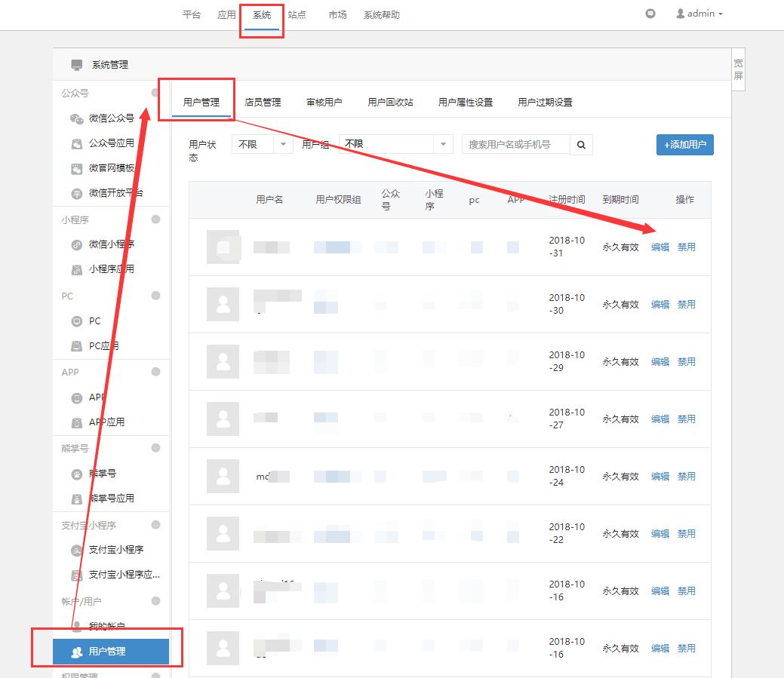Screen dimensions: 784x678
Task: Click the 微信小程序 sidebar icon
Action: tap(76, 244)
